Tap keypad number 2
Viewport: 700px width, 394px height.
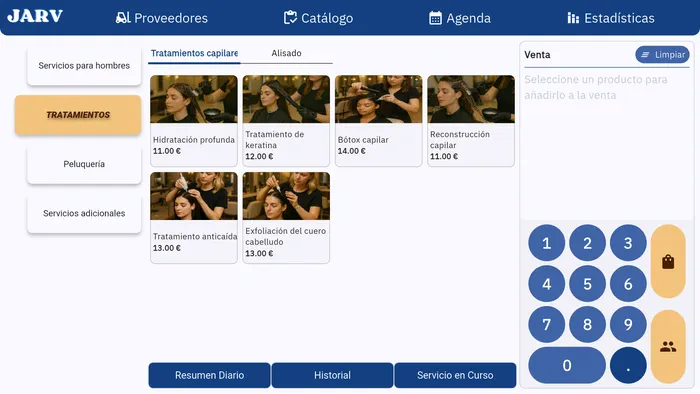587,243
